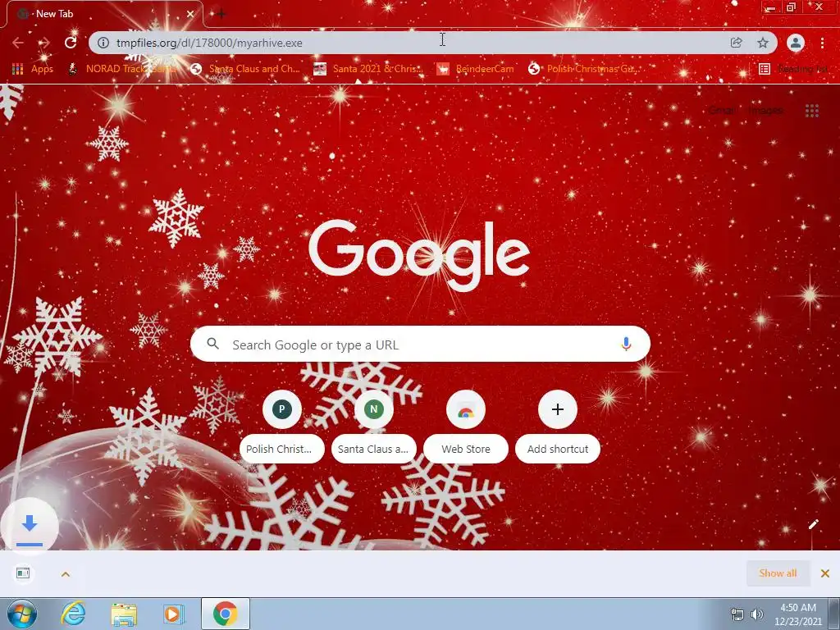The width and height of the screenshot is (840, 630).
Task: Expand download item options chevron
Action: point(66,573)
